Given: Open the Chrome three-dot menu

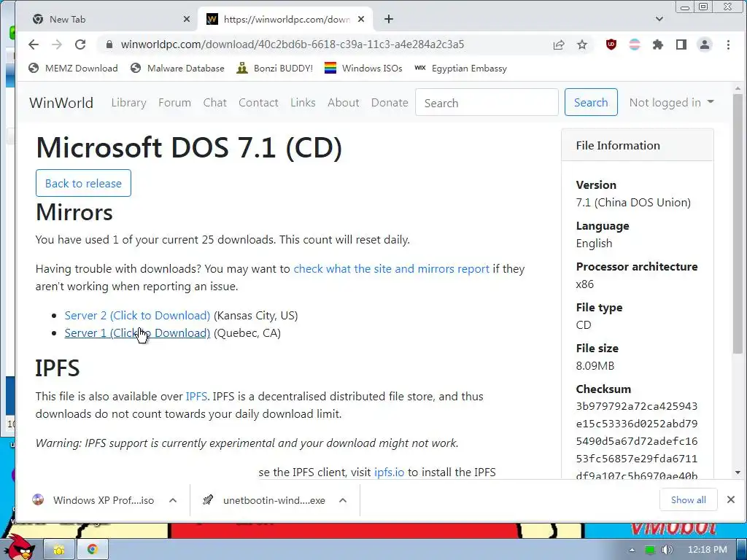Looking at the screenshot, I should click(728, 44).
